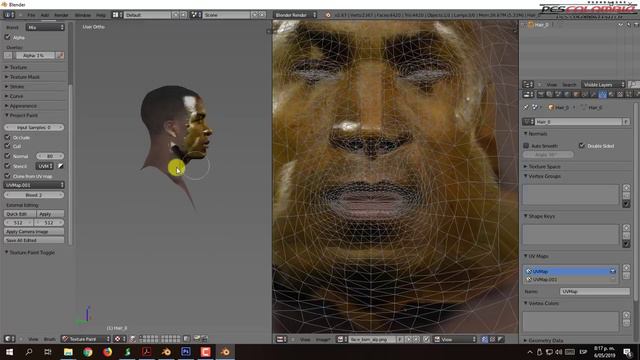Click the UV image editor type icon

[281, 339]
